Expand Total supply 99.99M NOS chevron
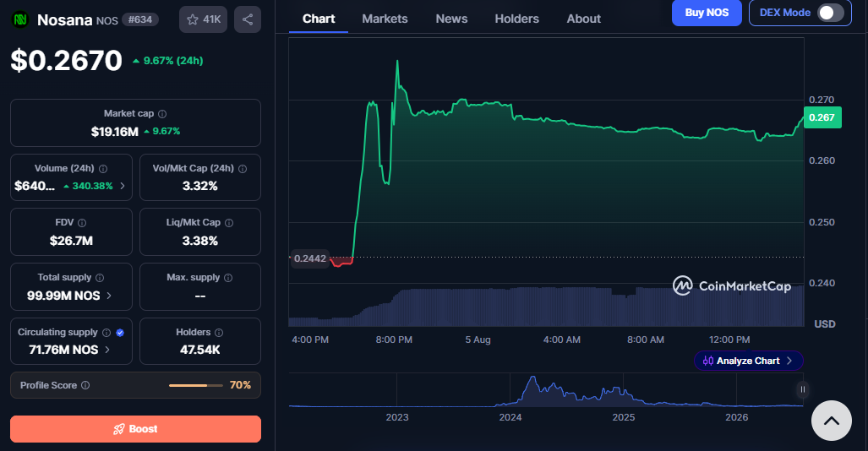Image resolution: width=868 pixels, height=451 pixels. point(109,296)
